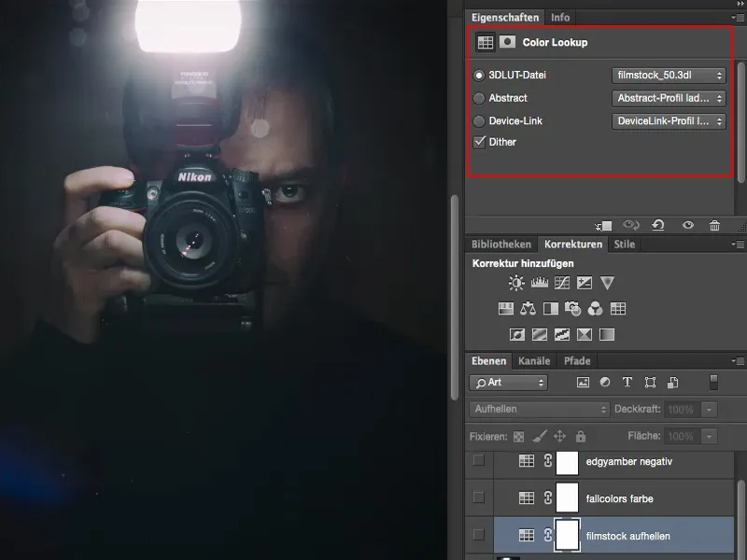Reset adjustment to defaults icon
The width and height of the screenshot is (747, 560).
point(658,225)
